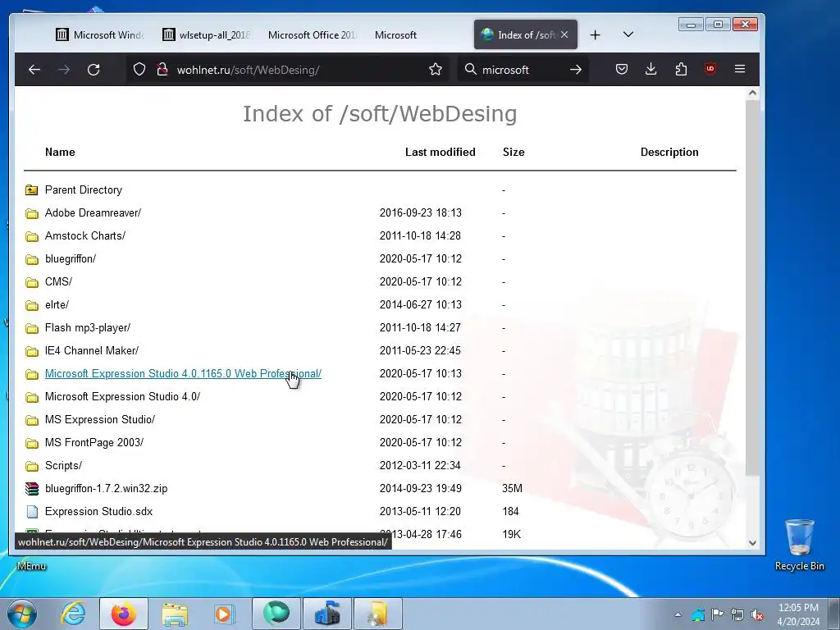Sort listing by the Description header
Viewport: 840px width, 630px height.
[x=669, y=152]
